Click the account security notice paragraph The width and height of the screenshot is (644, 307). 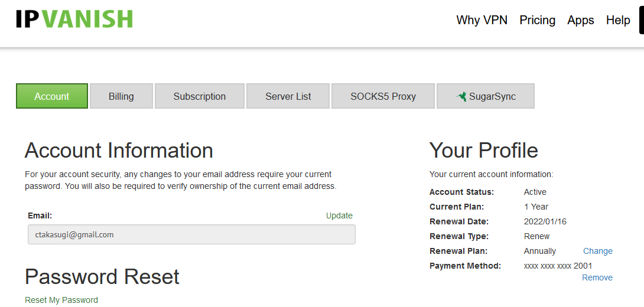[x=181, y=180]
